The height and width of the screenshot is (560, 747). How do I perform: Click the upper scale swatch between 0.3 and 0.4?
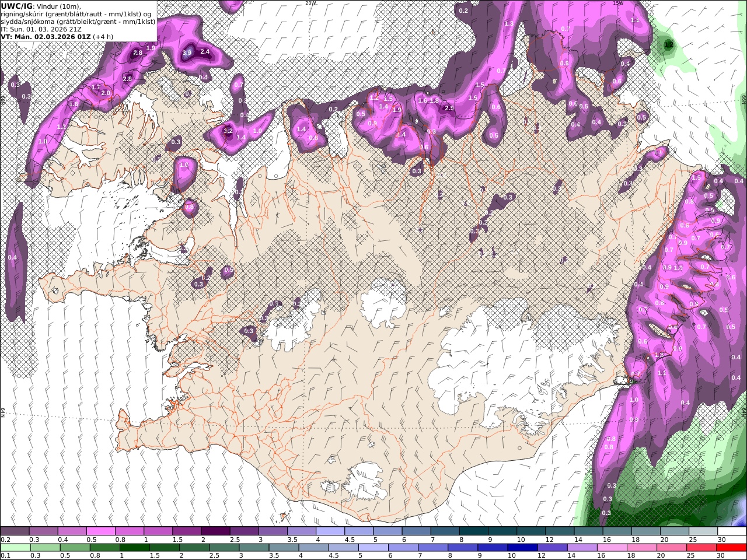pos(43,531)
